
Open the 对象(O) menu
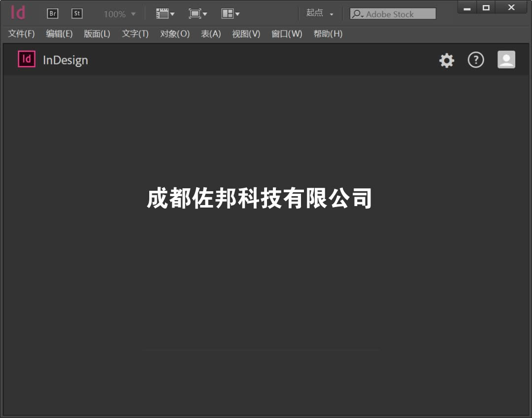(x=175, y=34)
